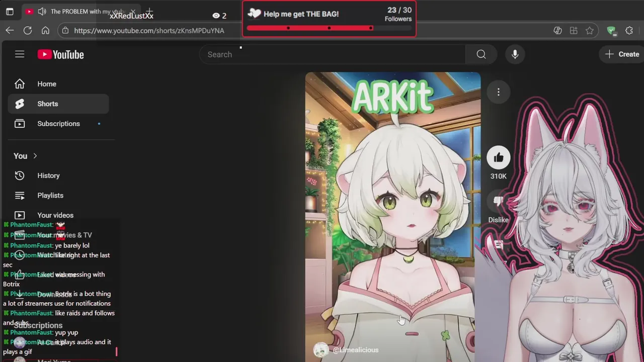Mute the tab via the speaker icon
Screen dimensions: 644x362
point(42,12)
